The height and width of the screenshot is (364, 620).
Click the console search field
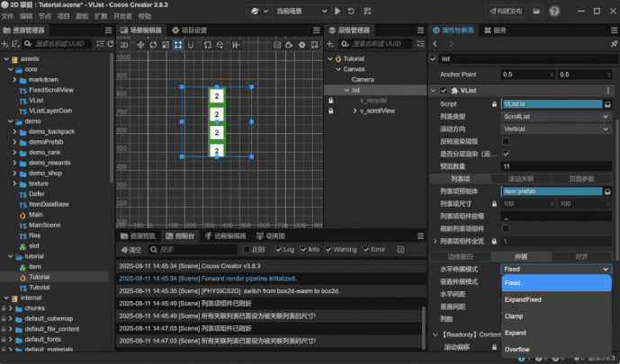(193, 250)
